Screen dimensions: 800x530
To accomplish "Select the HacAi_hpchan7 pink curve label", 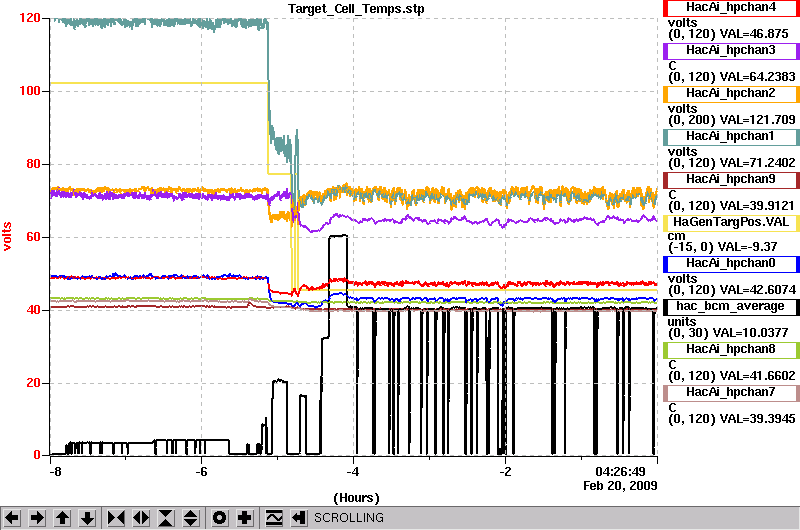I will coord(731,392).
